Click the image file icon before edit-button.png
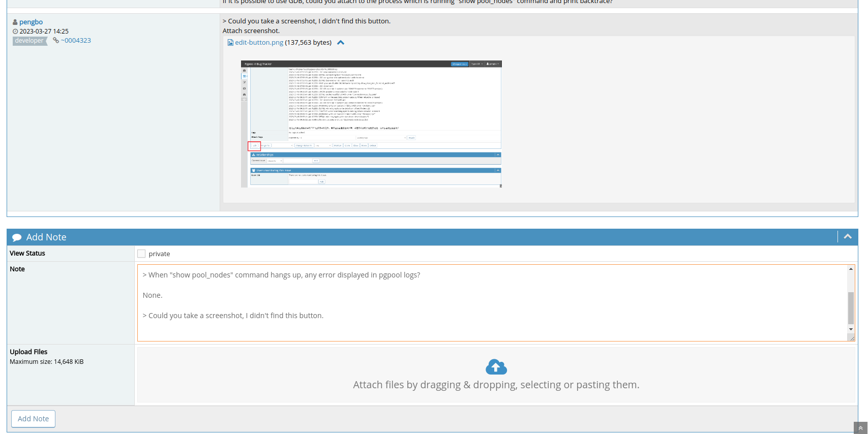 230,43
